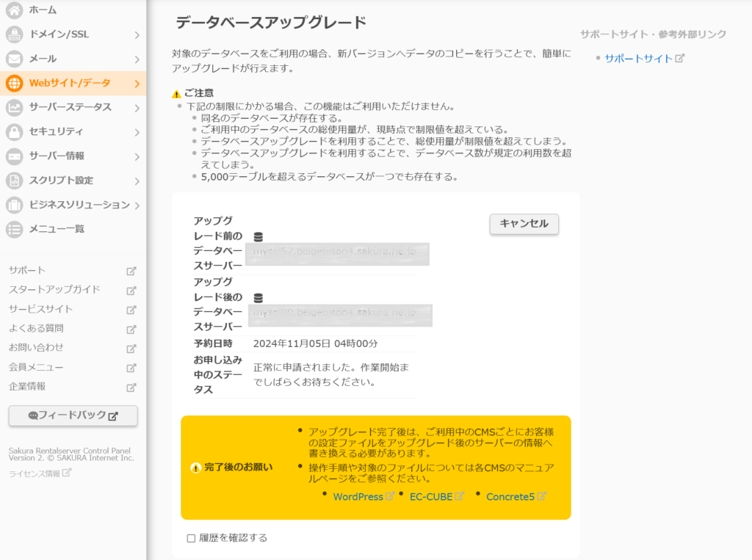Screen dimensions: 752x560
Task: Click the Mail envelope icon
Action: [x=14, y=59]
